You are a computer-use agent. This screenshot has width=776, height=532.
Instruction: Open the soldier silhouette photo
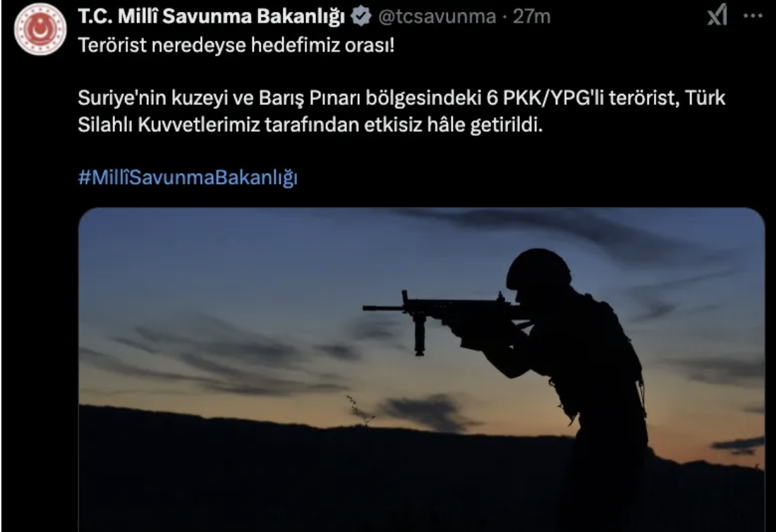(422, 370)
